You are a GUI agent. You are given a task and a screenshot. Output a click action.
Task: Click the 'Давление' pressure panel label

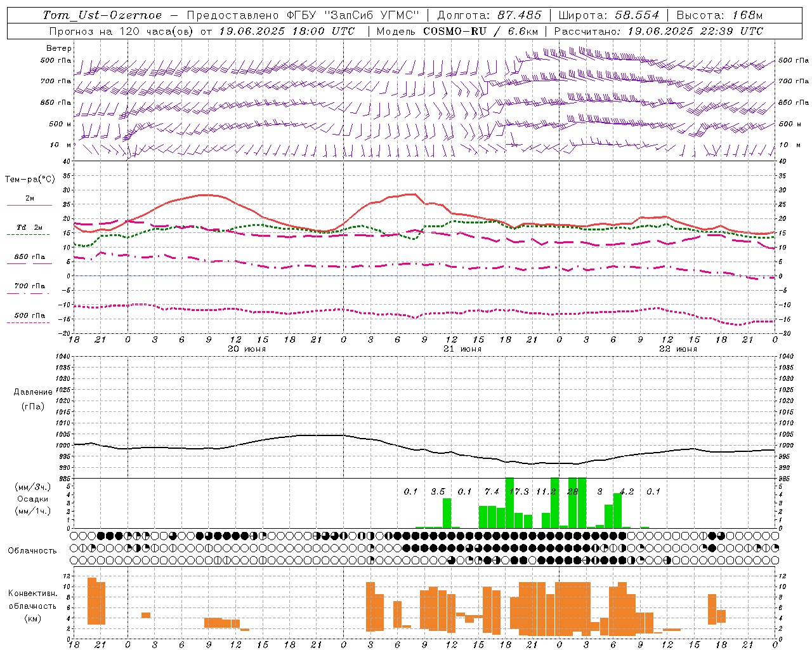tap(32, 392)
